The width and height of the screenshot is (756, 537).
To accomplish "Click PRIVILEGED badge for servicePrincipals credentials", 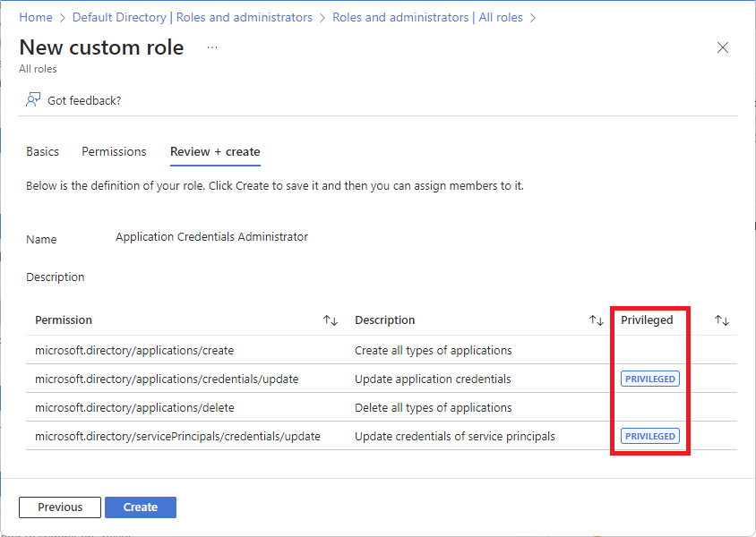I will tap(650, 436).
